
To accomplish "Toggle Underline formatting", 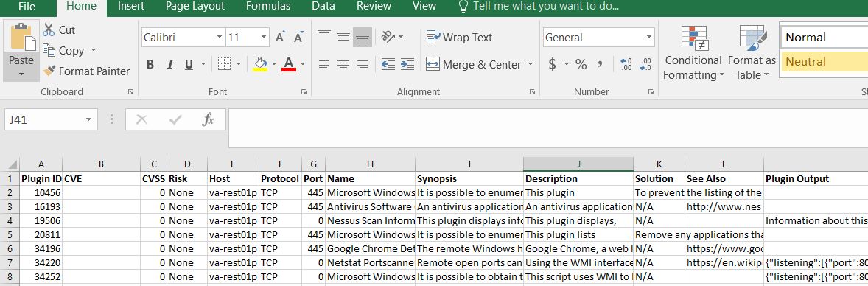I will (x=188, y=64).
